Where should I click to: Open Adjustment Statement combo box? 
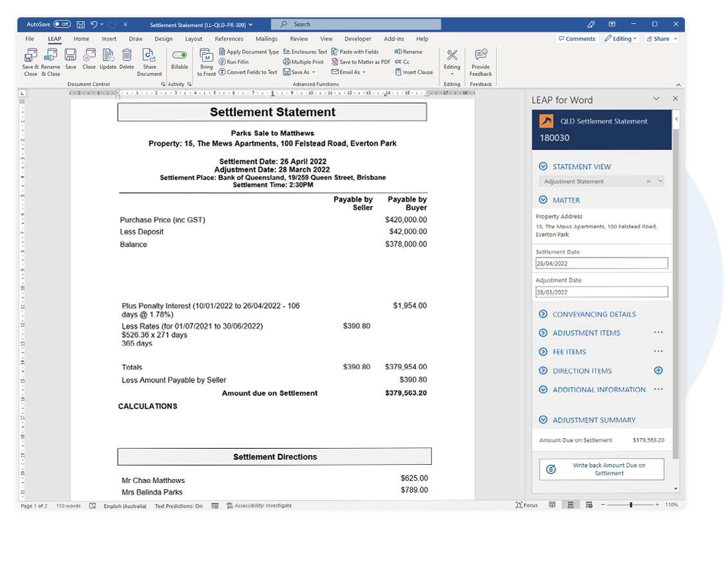click(x=602, y=181)
